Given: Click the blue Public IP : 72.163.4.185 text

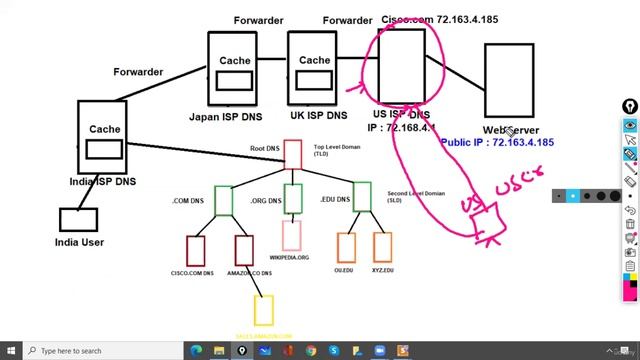Looking at the screenshot, I should point(498,142).
